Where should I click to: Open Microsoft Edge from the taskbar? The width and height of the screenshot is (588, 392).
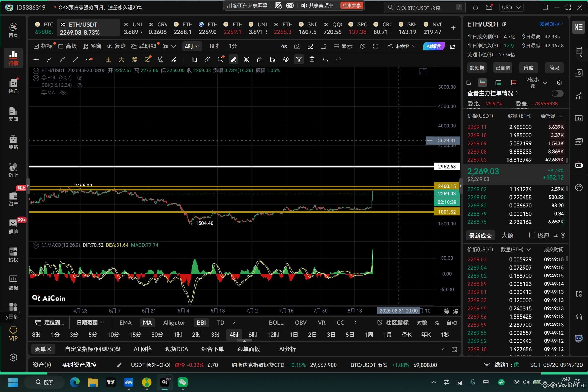[75, 382]
